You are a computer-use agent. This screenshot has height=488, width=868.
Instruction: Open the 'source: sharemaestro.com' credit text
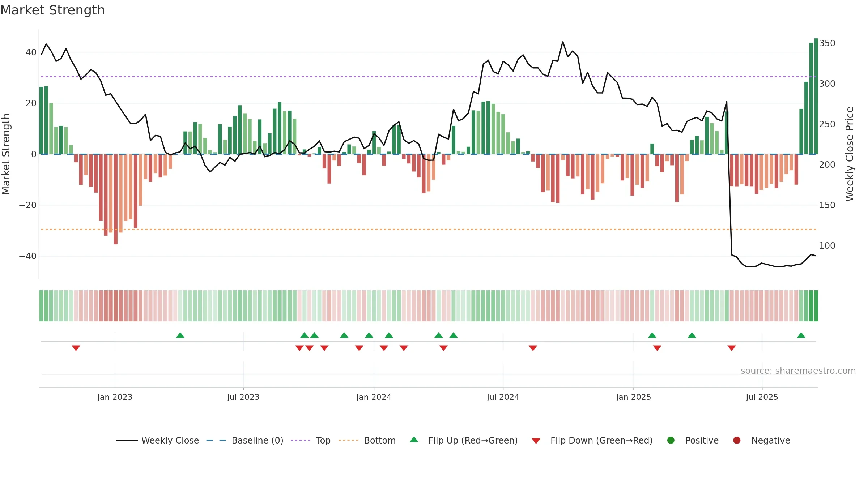[798, 371]
